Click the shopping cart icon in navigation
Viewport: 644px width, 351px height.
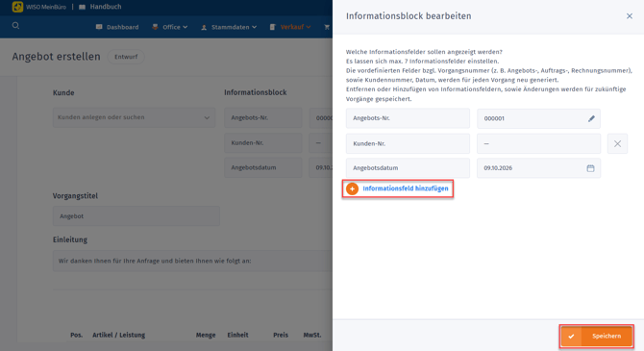327,27
